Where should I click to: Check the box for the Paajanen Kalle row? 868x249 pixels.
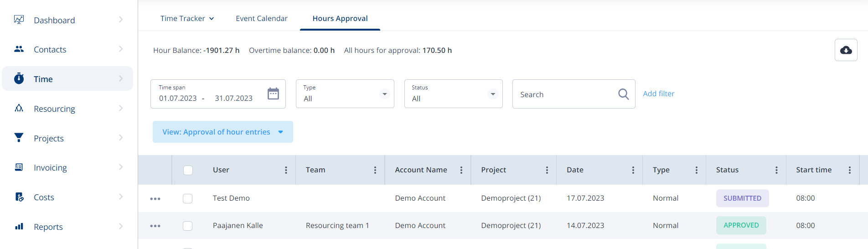187,226
